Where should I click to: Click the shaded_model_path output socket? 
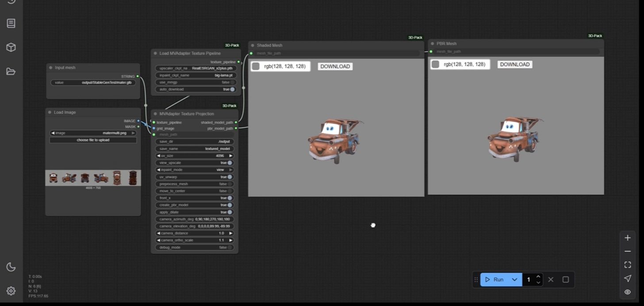[x=236, y=122]
